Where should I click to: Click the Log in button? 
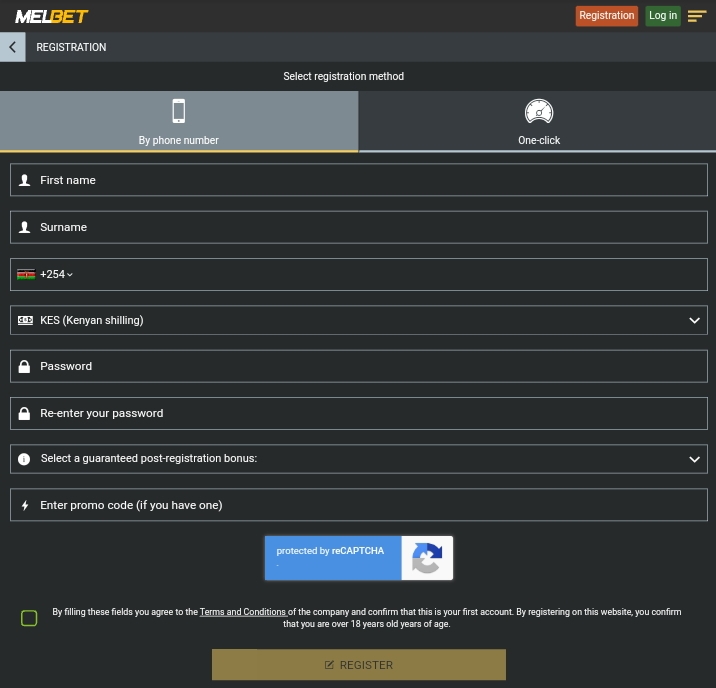[x=663, y=16]
